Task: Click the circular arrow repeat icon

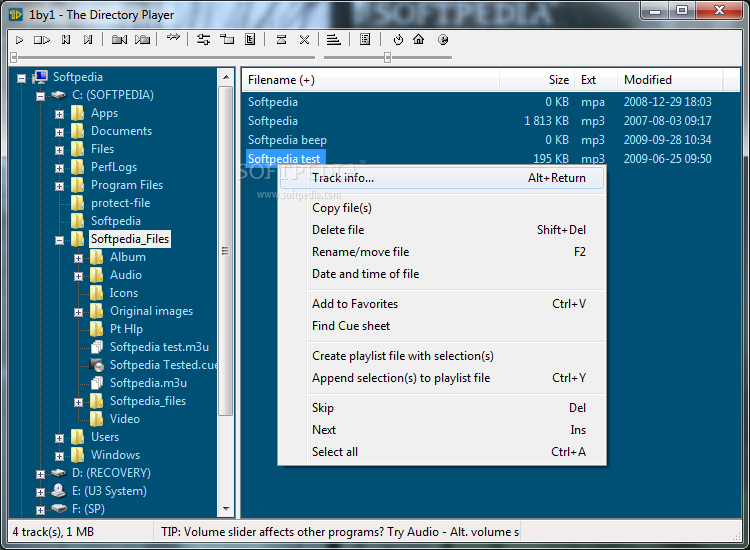Action: 398,40
